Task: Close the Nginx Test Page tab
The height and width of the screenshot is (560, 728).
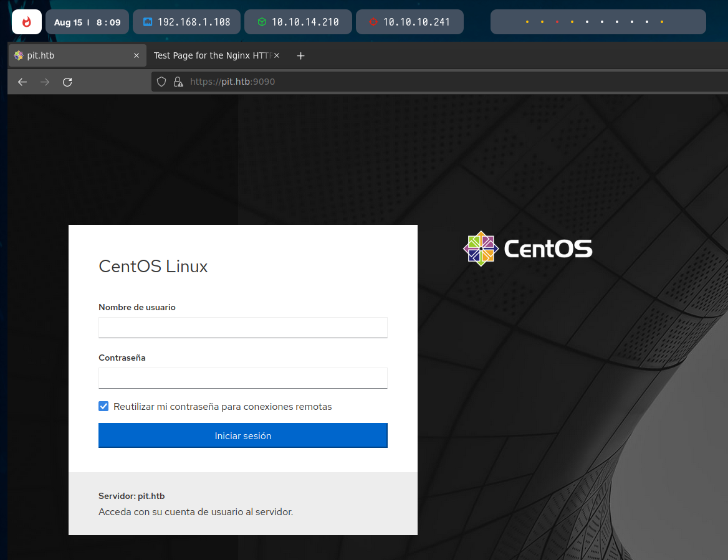Action: pos(277,55)
